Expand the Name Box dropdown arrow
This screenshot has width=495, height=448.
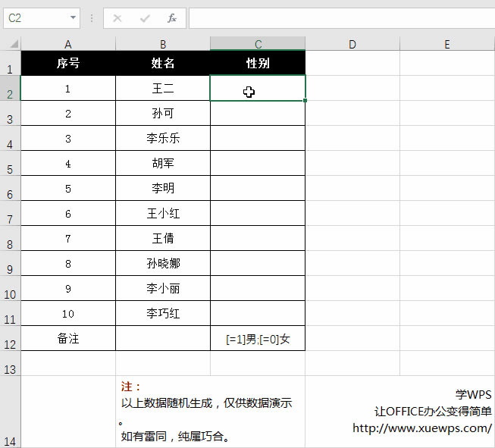tap(73, 17)
